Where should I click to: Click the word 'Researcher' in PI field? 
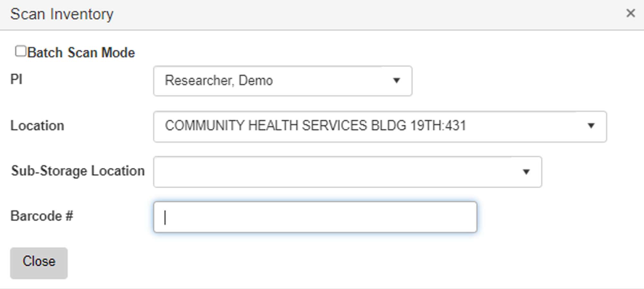[199, 81]
